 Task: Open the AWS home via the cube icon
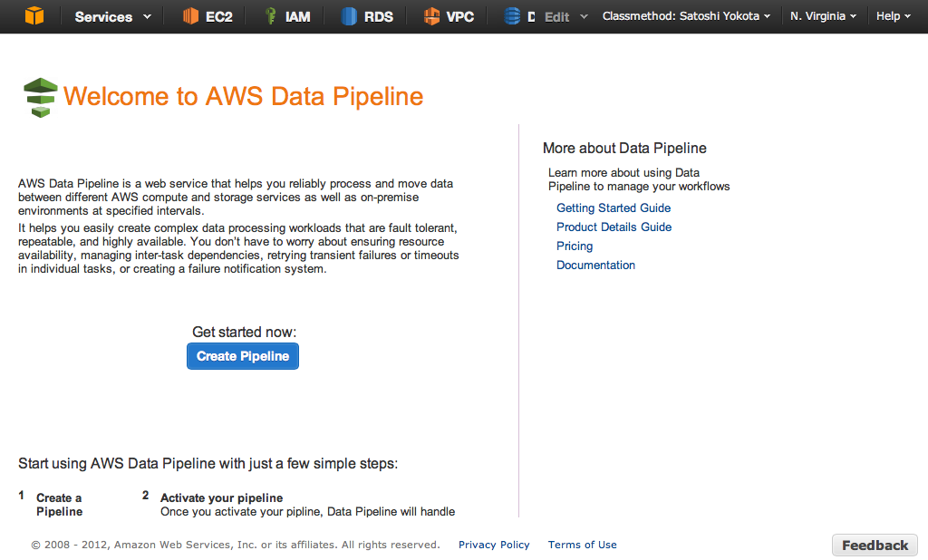[34, 15]
